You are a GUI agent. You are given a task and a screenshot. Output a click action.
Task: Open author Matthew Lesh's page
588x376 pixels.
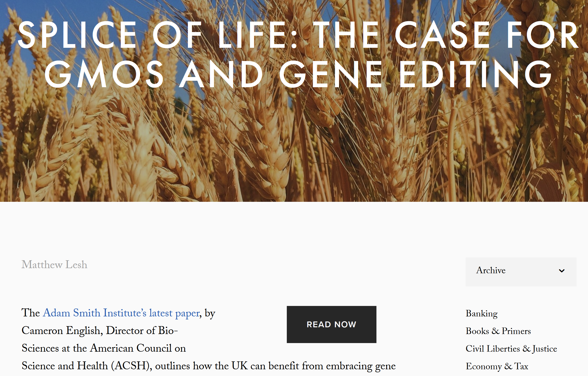tap(54, 265)
